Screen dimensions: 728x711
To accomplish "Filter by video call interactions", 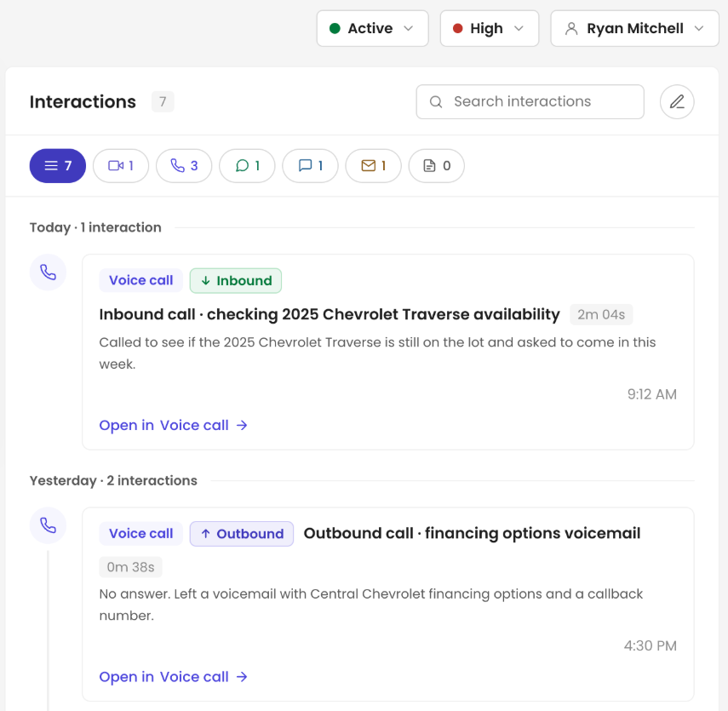I will click(121, 166).
